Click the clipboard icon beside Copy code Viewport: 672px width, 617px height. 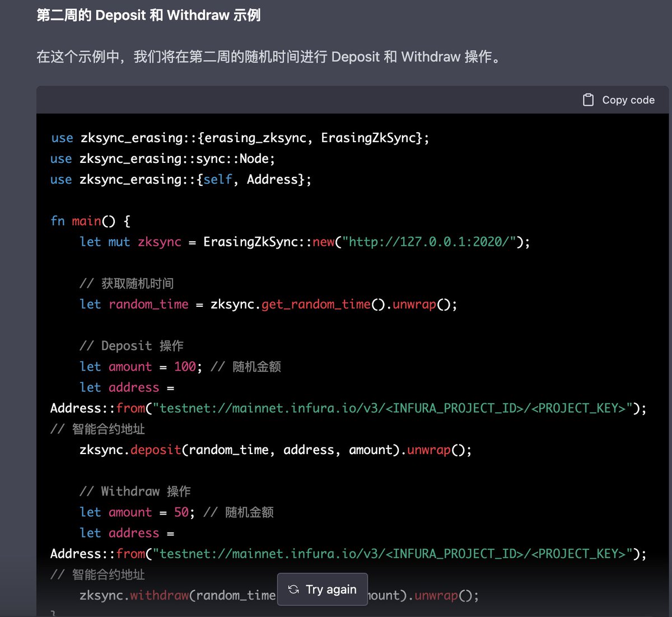point(588,100)
